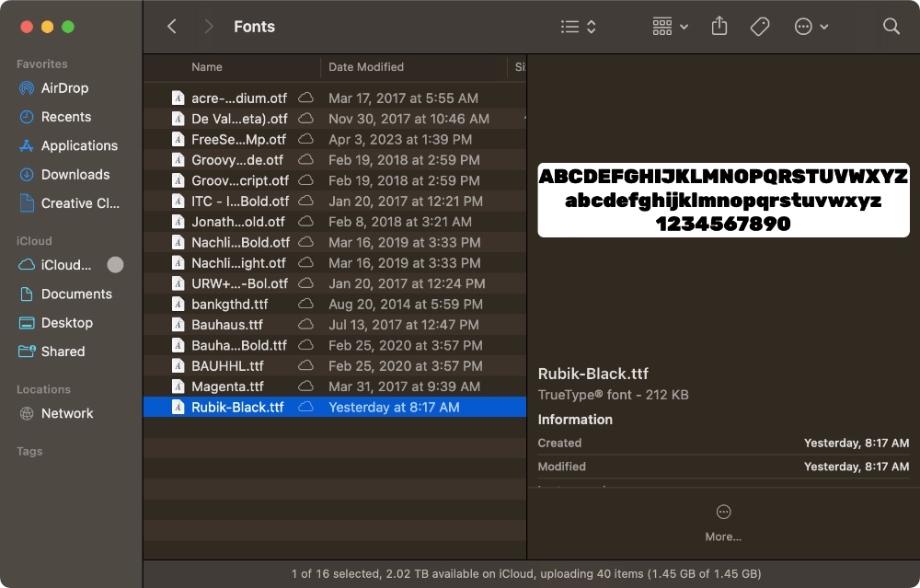920x588 pixels.
Task: Open the Applications sidebar item
Action: [79, 145]
